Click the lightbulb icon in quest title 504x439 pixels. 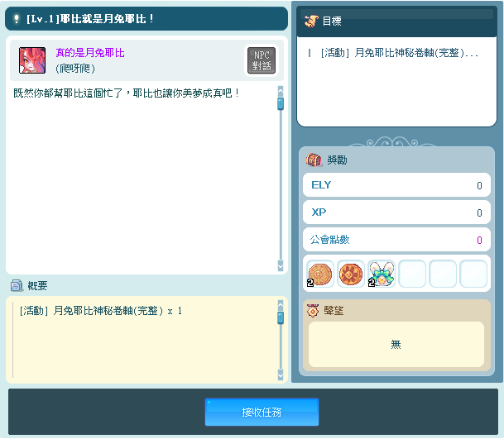[x=15, y=18]
